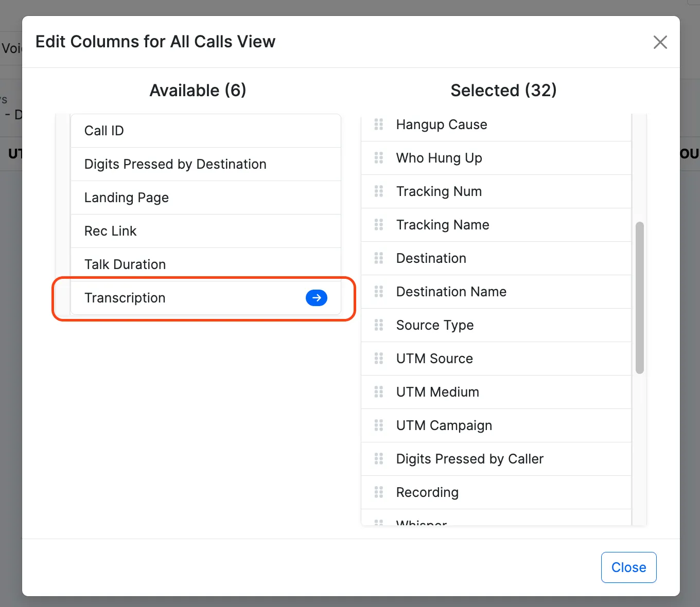Click the Recording selected column
The width and height of the screenshot is (700, 607).
pyautogui.click(x=496, y=492)
